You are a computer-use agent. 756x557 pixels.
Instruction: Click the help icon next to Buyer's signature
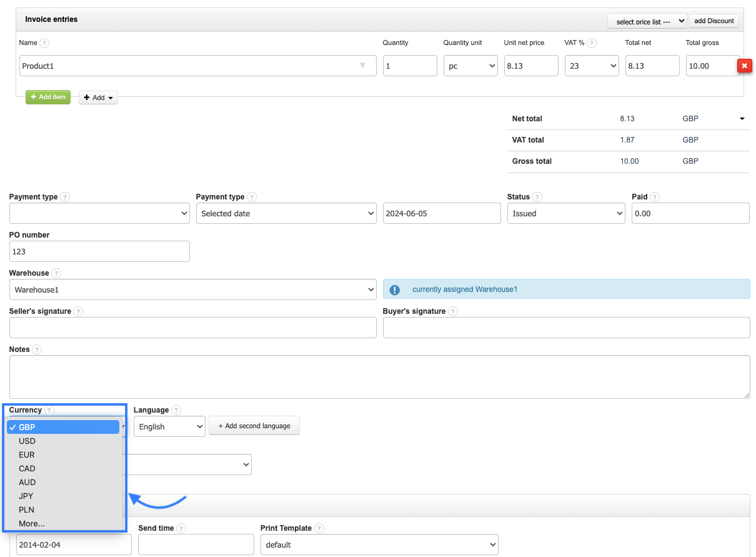pyautogui.click(x=452, y=311)
